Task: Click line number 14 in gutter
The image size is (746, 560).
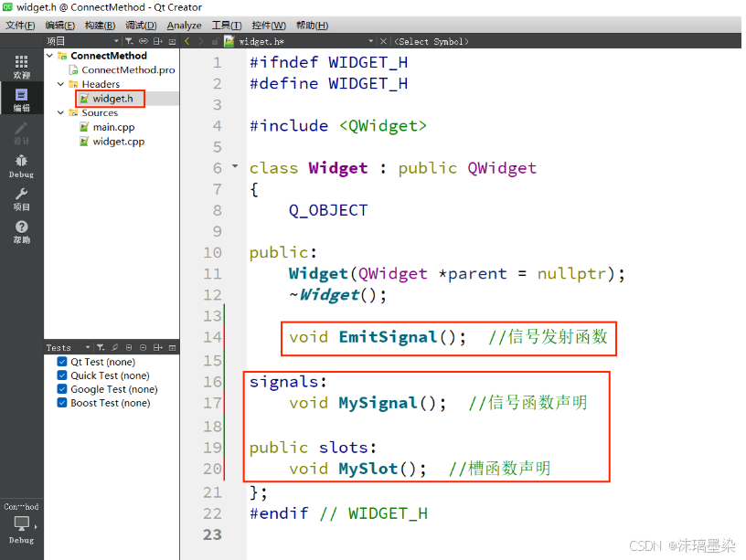Action: click(212, 337)
